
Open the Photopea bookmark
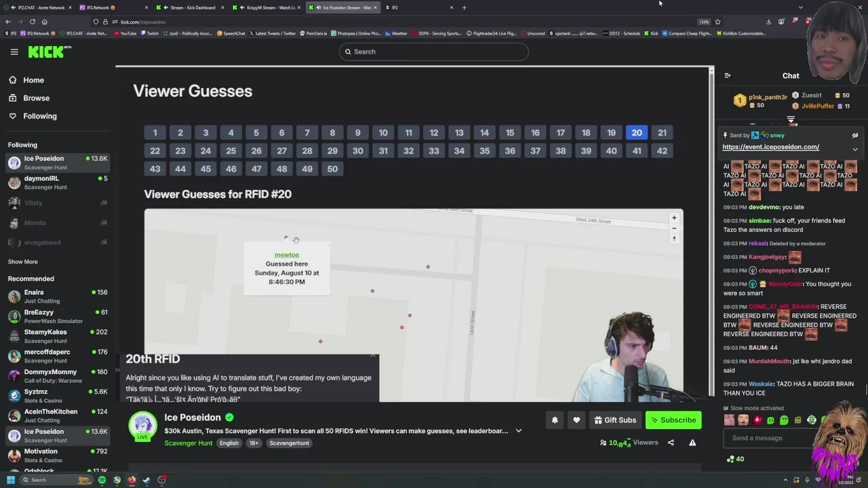pyautogui.click(x=356, y=33)
